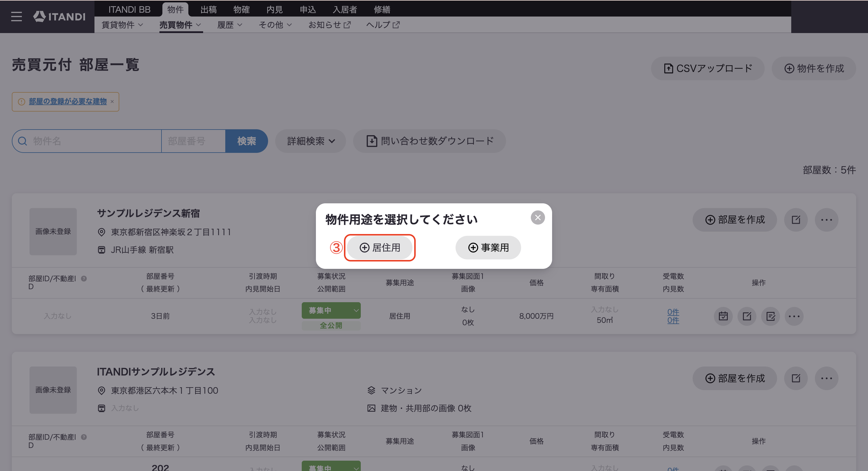
Task: Click the 部屋数：5件 count text
Action: click(829, 170)
